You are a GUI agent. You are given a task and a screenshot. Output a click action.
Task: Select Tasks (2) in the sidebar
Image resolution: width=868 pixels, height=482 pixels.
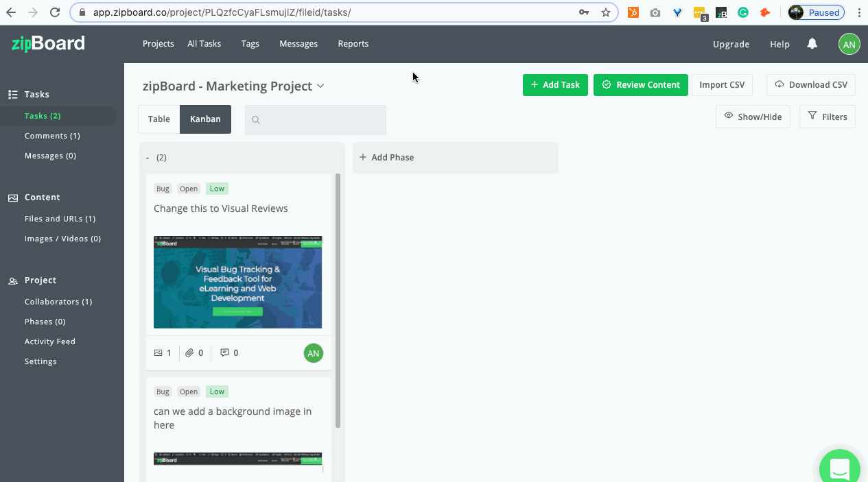point(43,116)
